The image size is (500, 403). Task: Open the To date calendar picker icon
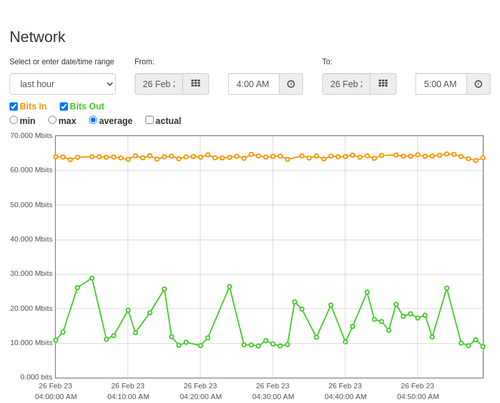tap(383, 84)
